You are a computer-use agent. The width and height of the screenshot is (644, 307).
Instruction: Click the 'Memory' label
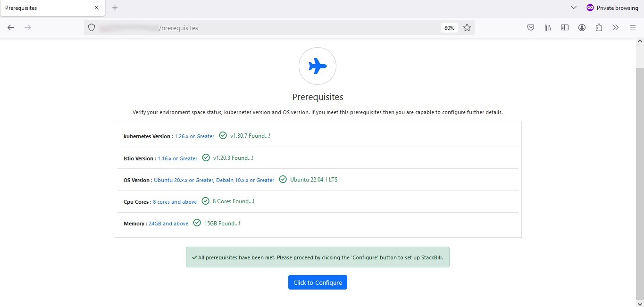click(134, 224)
